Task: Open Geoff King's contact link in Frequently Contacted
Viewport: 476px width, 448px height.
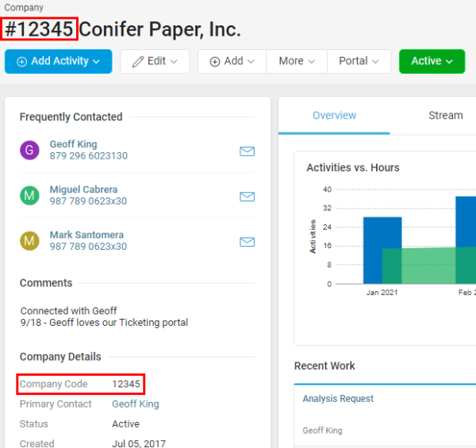Action: click(x=73, y=144)
